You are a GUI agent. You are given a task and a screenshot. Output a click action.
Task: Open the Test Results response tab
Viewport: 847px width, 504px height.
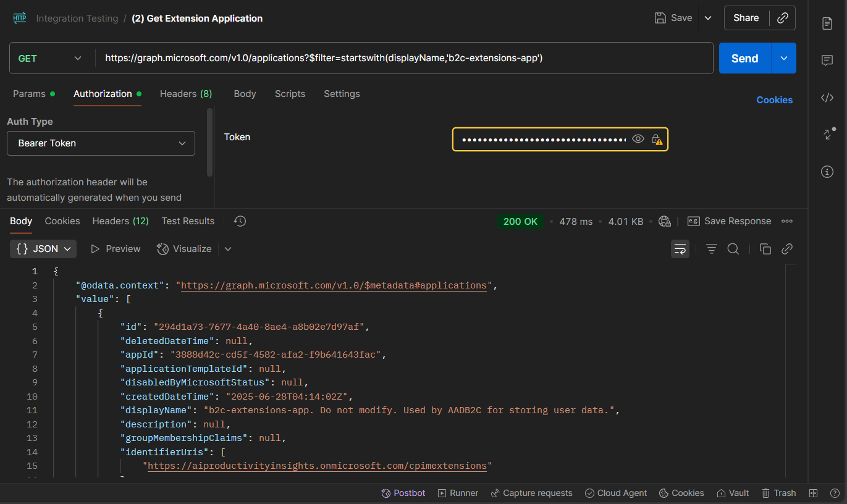(x=188, y=221)
